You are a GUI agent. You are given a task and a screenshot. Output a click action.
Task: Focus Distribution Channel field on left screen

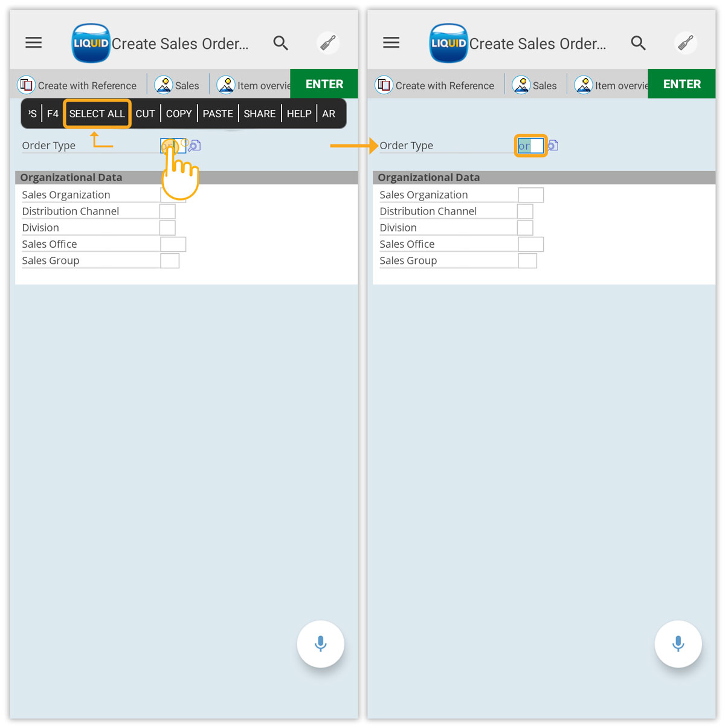tap(167, 211)
